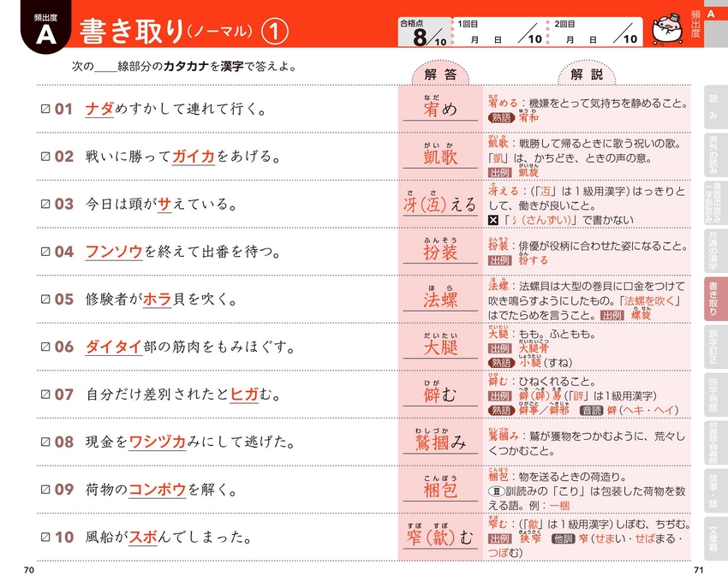
Task: Click the 出例 badge beside 螺旋
Action: (612, 316)
